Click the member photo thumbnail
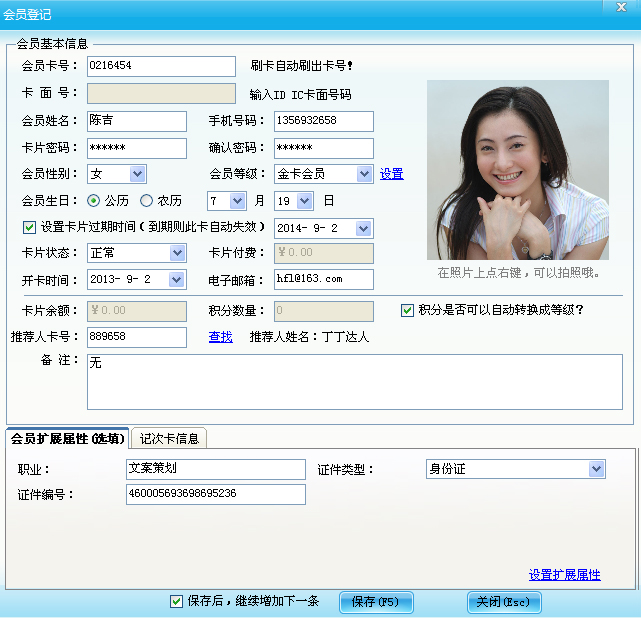The height and width of the screenshot is (618, 641). pos(518,170)
